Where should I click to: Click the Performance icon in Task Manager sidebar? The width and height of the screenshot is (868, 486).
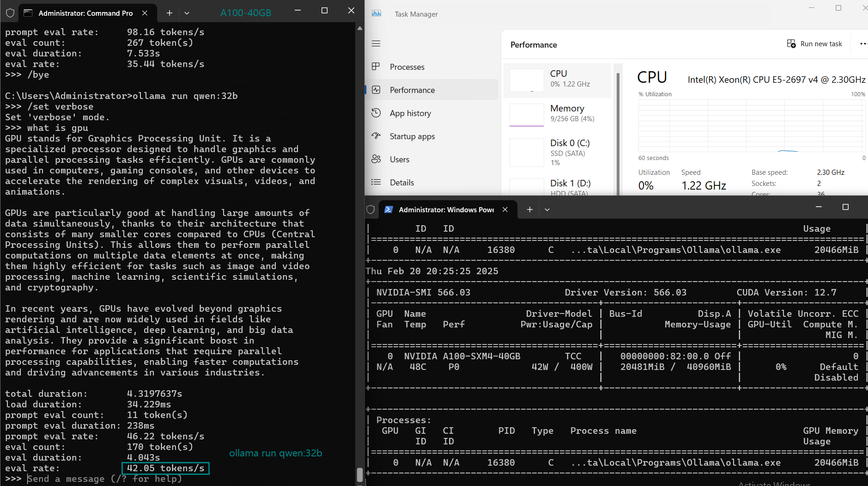[376, 90]
